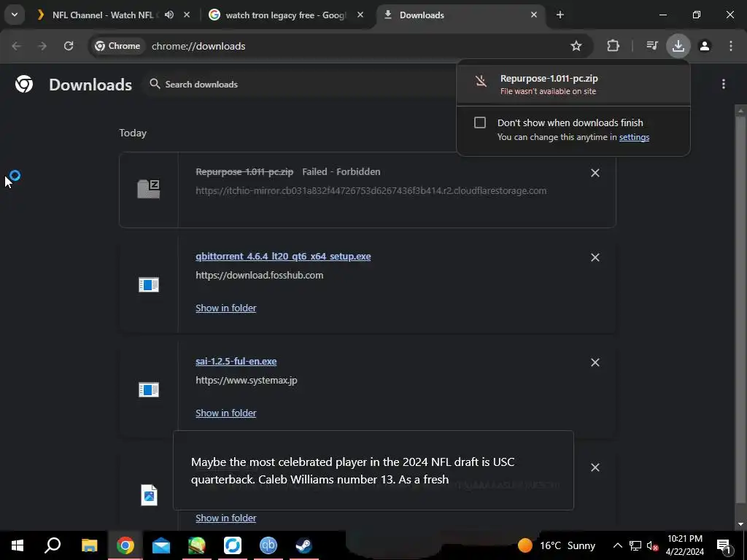The image size is (747, 560).
Task: Open the profile avatar icon
Action: point(705,46)
